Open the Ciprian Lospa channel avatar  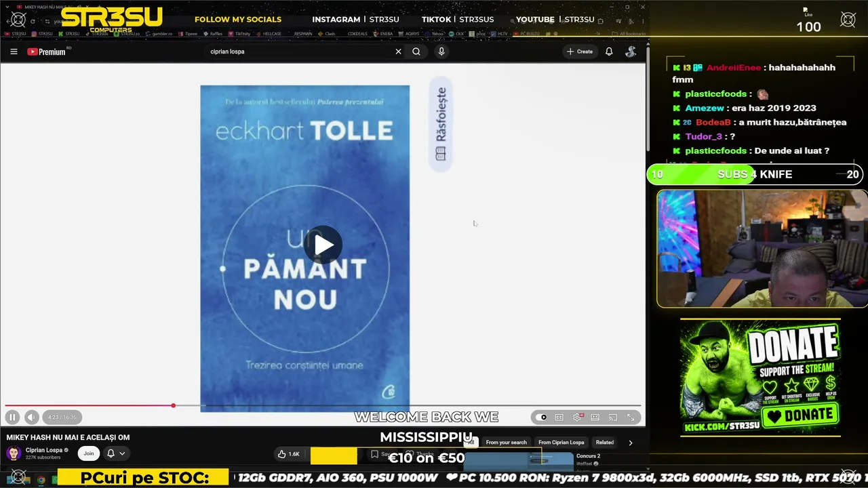tap(14, 453)
